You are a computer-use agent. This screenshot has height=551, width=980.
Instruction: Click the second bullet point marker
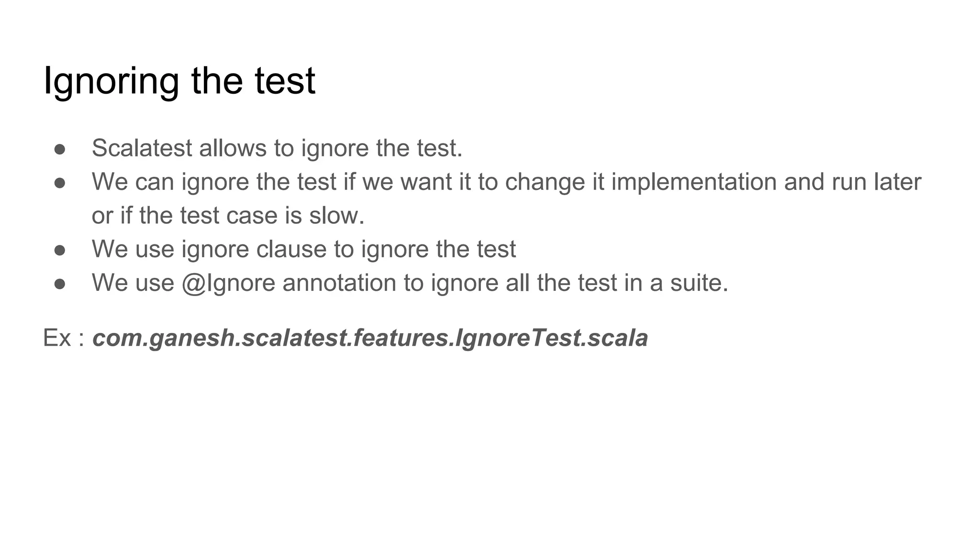coord(60,183)
